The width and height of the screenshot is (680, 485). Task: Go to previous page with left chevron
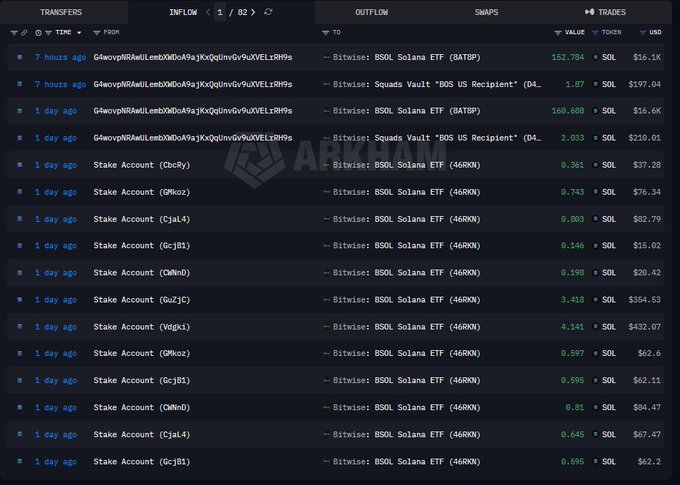208,12
